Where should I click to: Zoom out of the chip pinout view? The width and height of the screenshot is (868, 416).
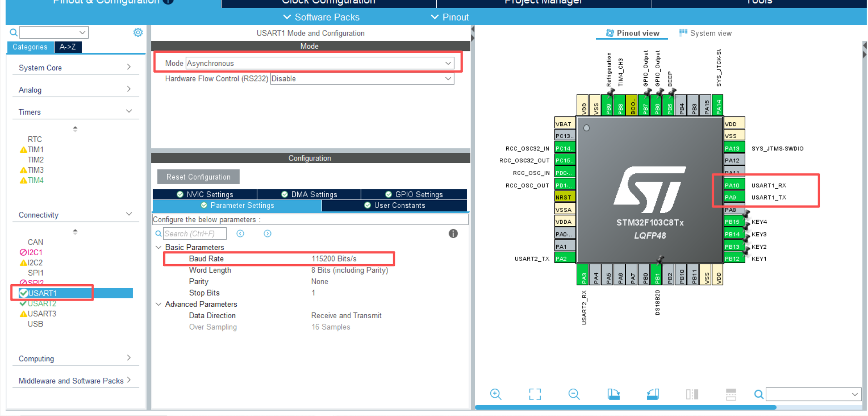pyautogui.click(x=574, y=394)
